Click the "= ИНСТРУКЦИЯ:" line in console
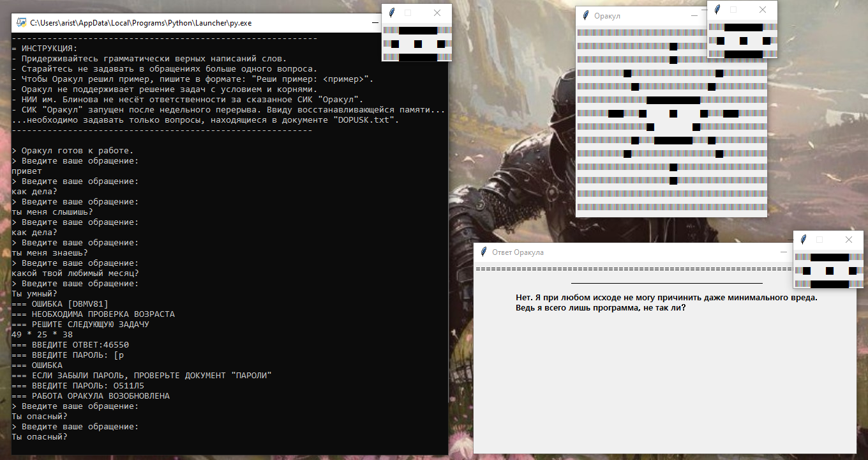The height and width of the screenshot is (460, 868). (x=45, y=49)
